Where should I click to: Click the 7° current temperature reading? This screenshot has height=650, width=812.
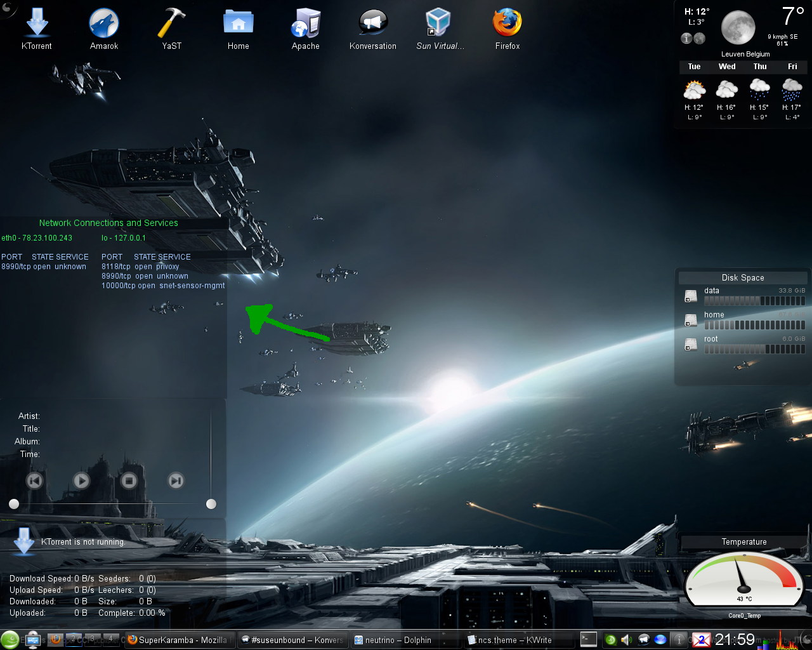pos(793,17)
